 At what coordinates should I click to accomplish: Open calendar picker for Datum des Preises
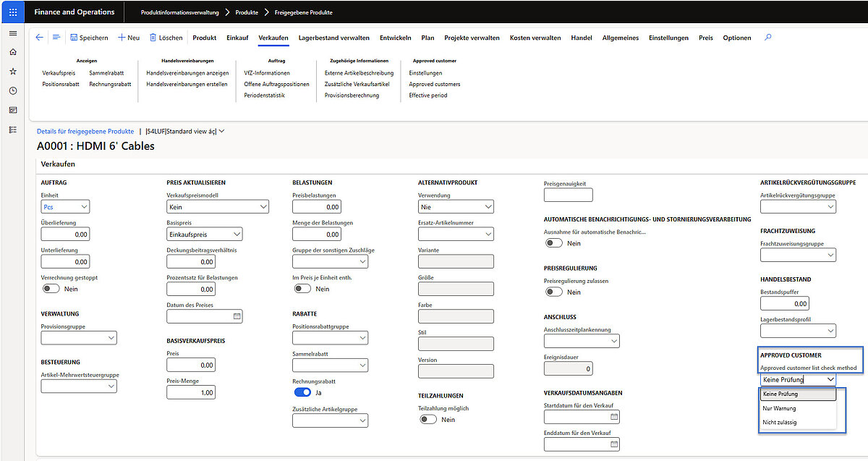pyautogui.click(x=237, y=316)
